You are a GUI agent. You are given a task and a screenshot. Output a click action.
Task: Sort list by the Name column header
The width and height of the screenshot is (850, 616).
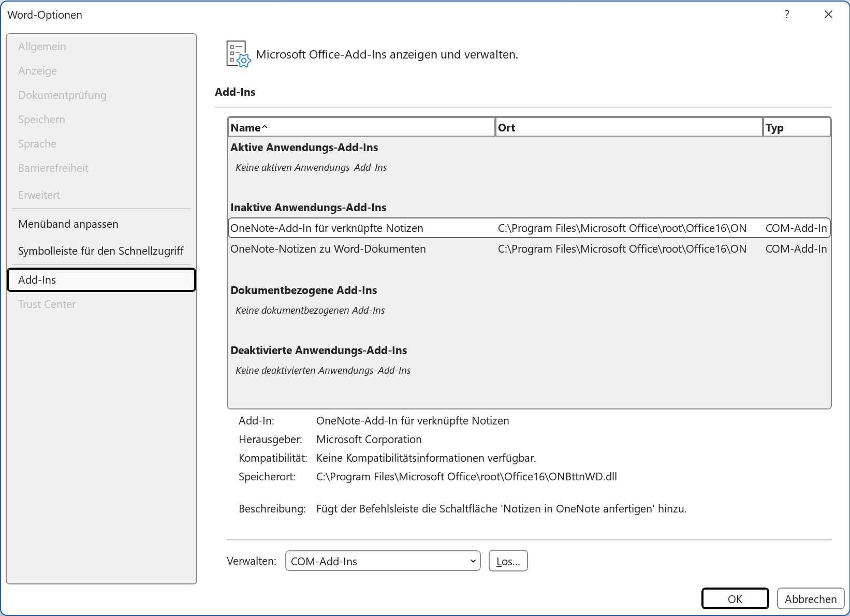[x=361, y=127]
